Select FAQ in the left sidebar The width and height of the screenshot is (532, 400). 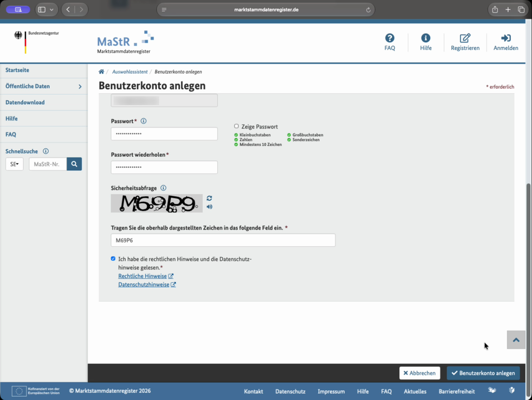[x=11, y=134]
